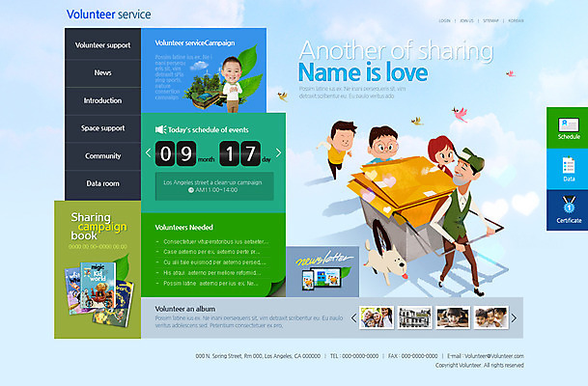Click the SITEMAP link at top
The width and height of the screenshot is (588, 386).
click(491, 20)
